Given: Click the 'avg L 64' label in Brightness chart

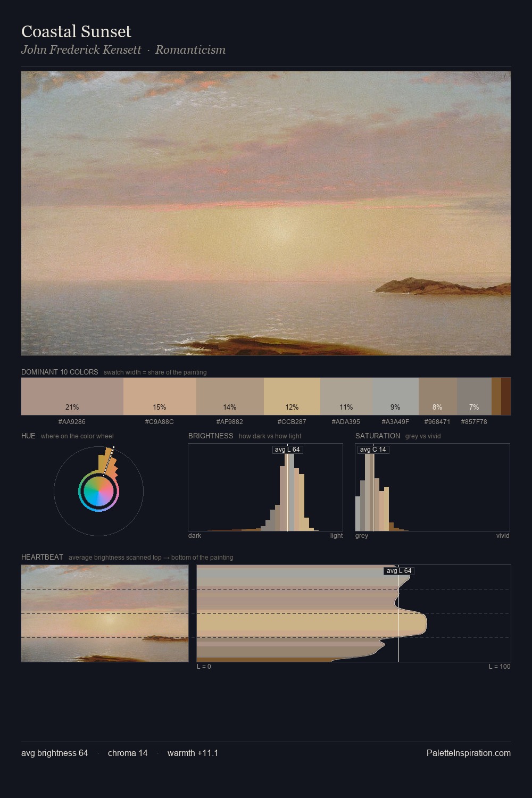Looking at the screenshot, I should (x=287, y=450).
